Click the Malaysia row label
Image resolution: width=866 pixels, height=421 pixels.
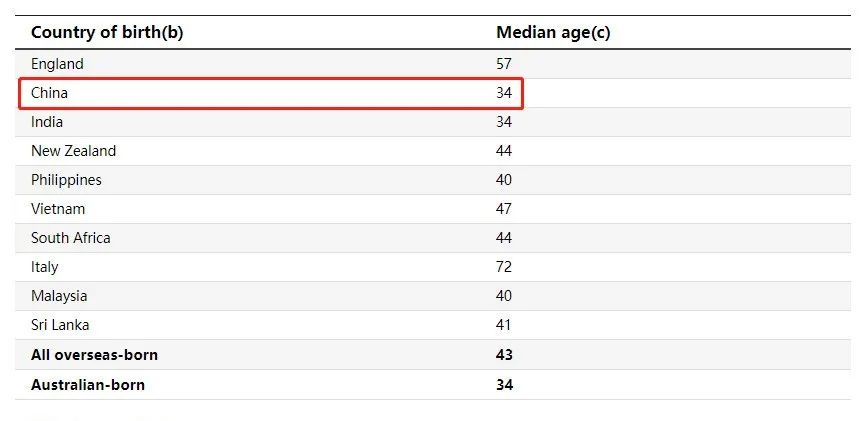[x=59, y=296]
